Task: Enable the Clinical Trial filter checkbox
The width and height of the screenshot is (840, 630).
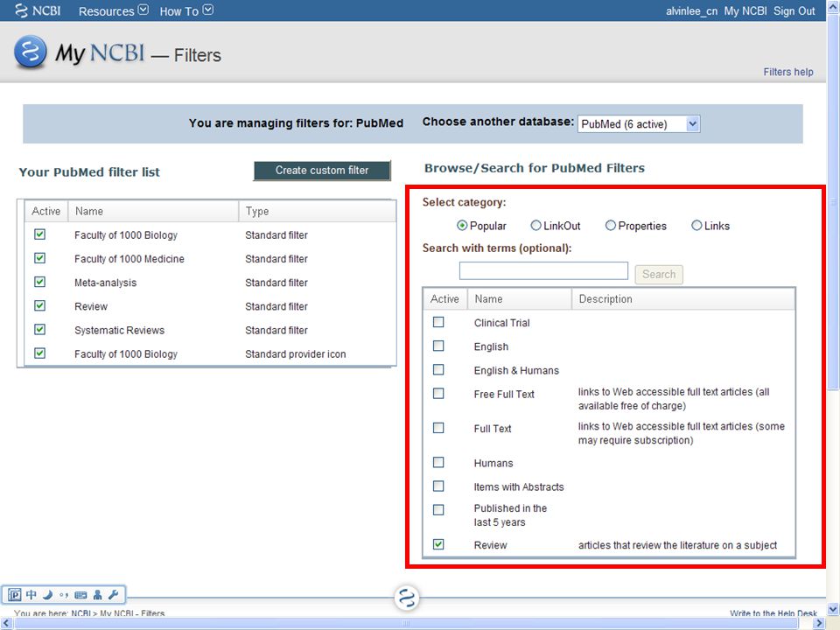Action: (438, 322)
